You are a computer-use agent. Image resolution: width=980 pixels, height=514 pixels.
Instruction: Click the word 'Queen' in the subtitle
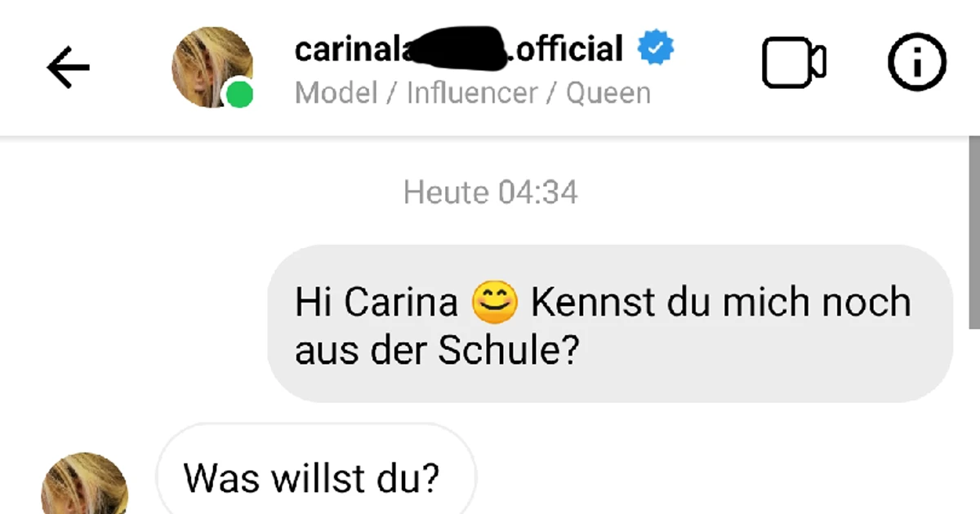608,93
